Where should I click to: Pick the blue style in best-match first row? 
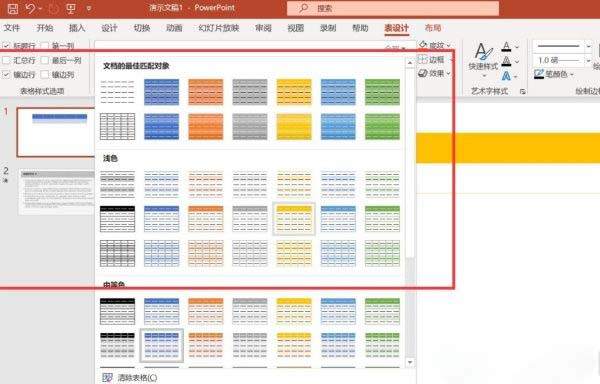click(x=161, y=92)
